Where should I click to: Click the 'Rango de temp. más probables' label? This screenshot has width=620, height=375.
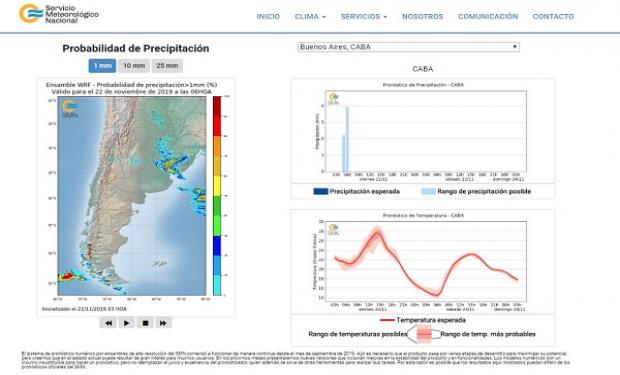tap(488, 334)
